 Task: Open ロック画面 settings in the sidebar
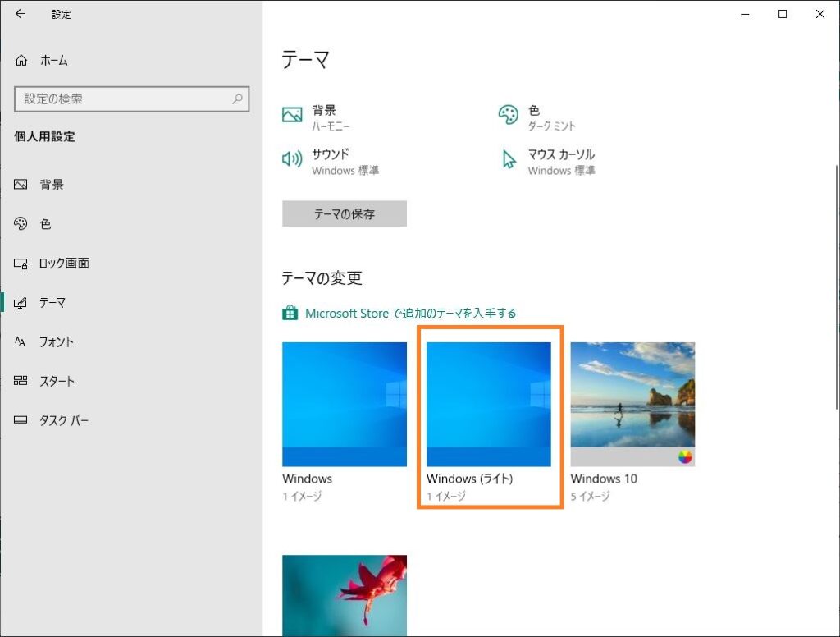[x=131, y=264]
